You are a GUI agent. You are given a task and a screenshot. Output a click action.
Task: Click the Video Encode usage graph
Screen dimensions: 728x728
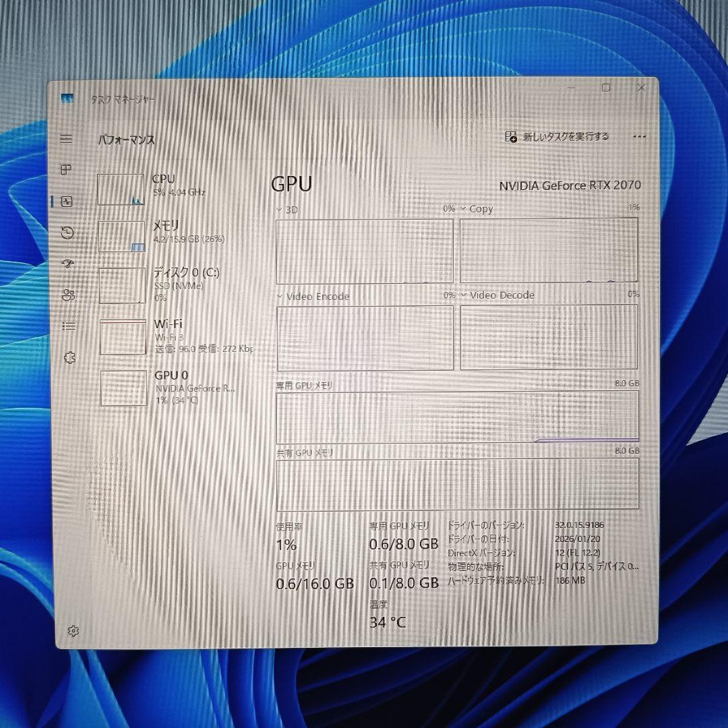point(365,338)
